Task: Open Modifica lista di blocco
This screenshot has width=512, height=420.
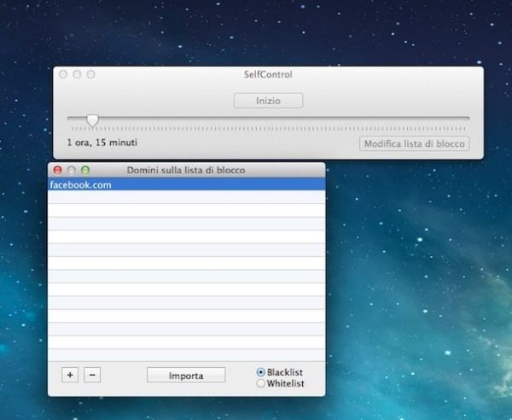Action: 414,143
